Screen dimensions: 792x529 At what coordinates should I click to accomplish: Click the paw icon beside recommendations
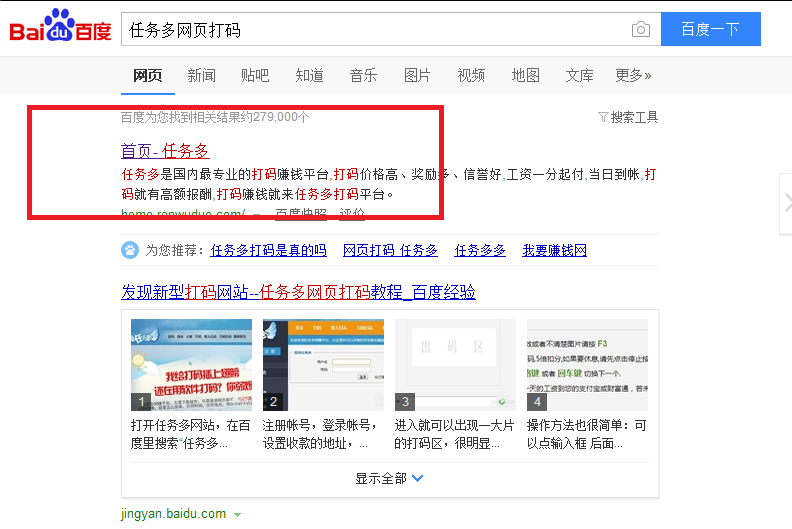(x=130, y=250)
